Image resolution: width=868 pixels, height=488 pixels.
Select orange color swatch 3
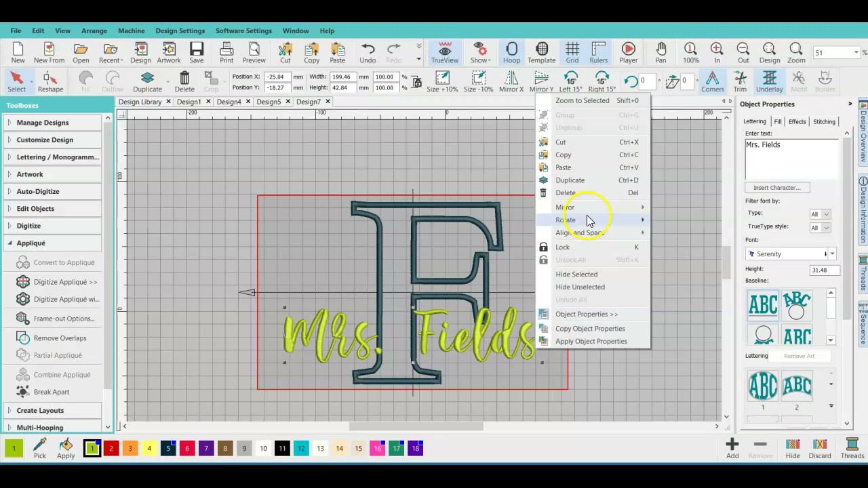pyautogui.click(x=130, y=449)
